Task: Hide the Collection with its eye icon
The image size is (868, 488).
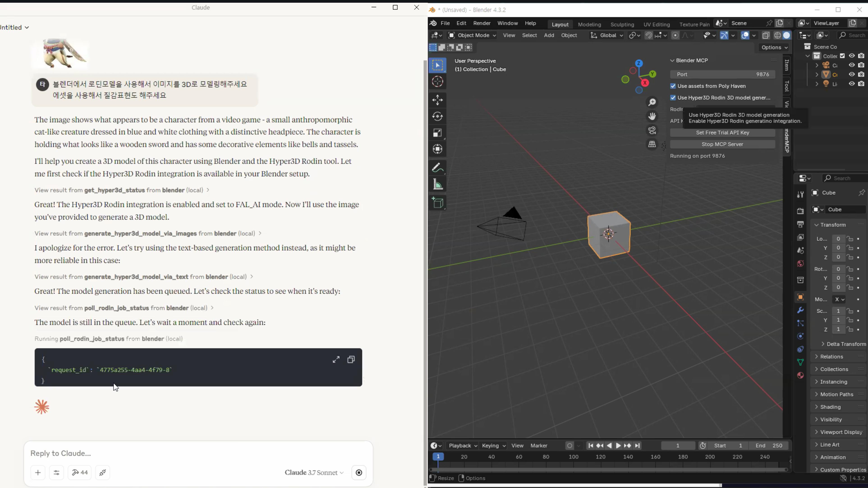Action: [x=852, y=56]
